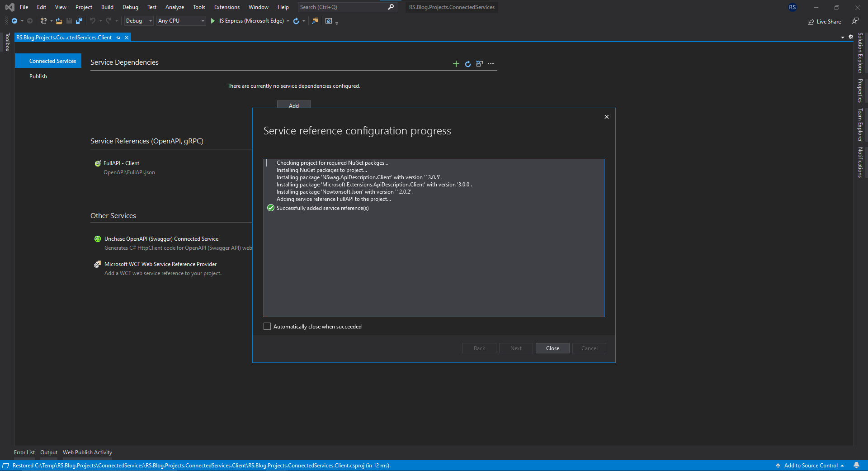The height and width of the screenshot is (471, 868).
Task: Select the FullAPI - Client service reference
Action: [x=121, y=163]
